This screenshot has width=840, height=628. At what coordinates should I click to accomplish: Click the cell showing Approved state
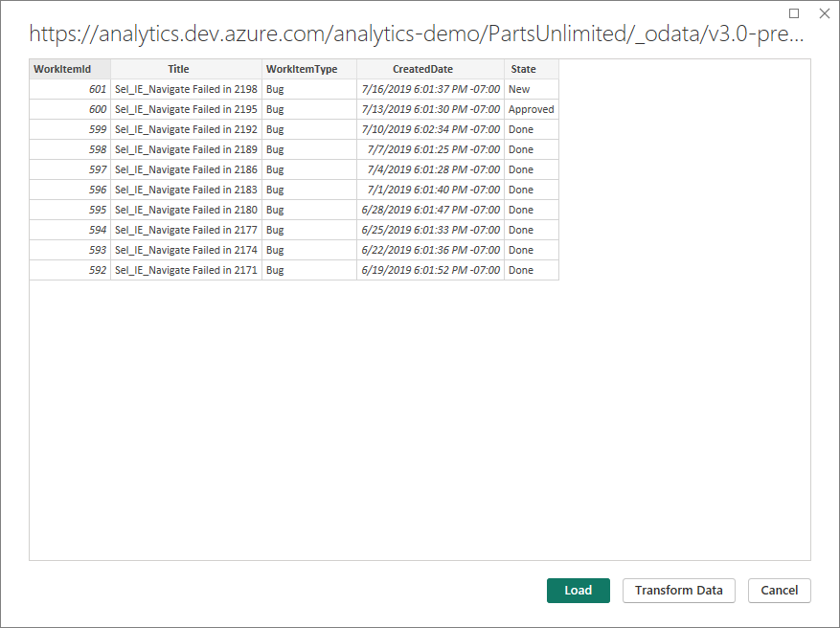point(531,109)
